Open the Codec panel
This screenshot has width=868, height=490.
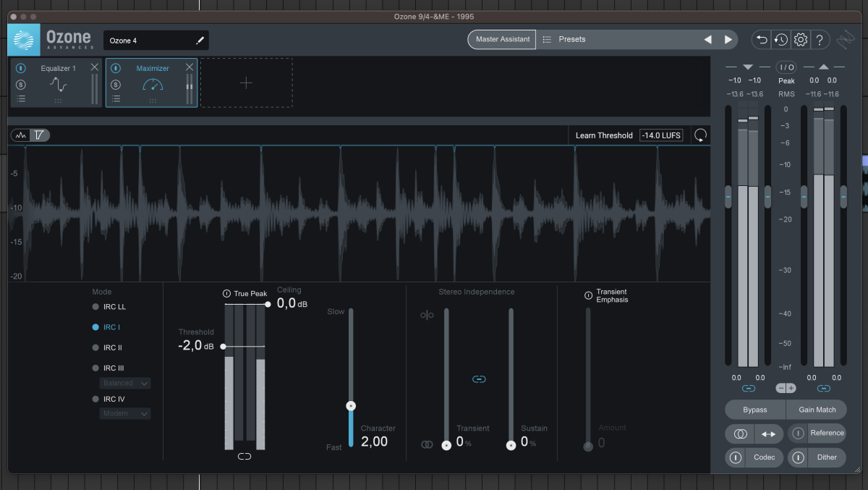tap(765, 457)
